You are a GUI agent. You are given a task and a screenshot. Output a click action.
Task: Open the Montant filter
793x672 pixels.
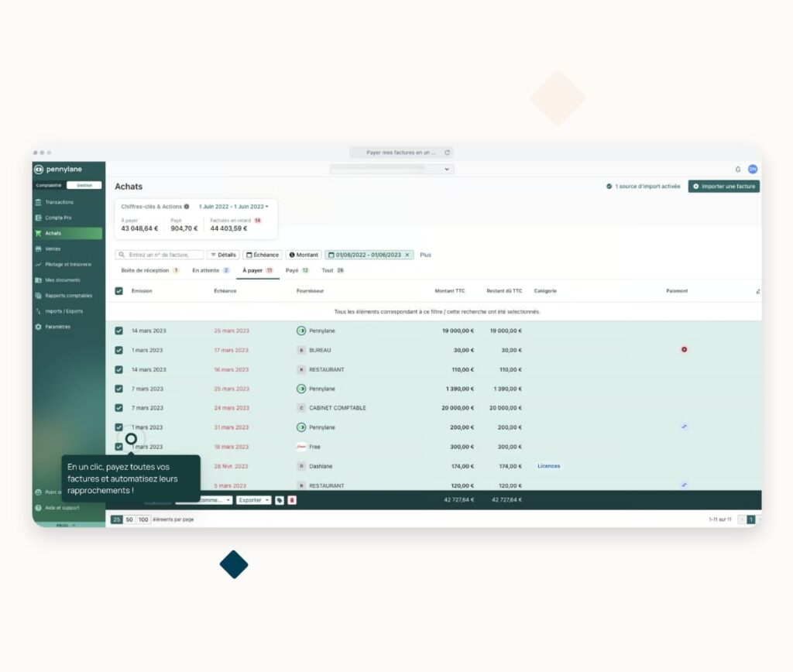304,255
